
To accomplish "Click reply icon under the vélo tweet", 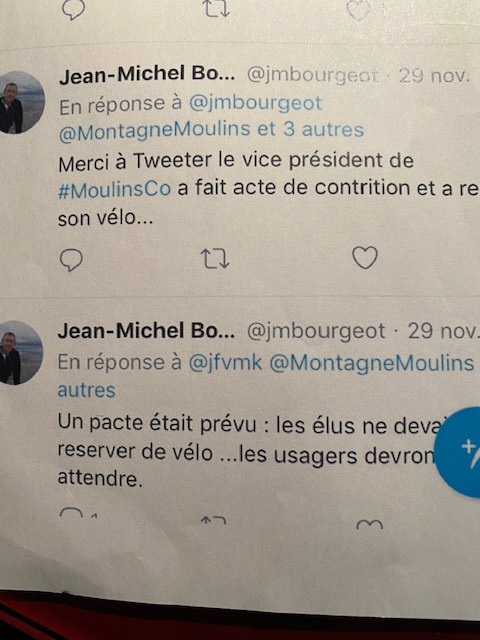I will tap(71, 260).
